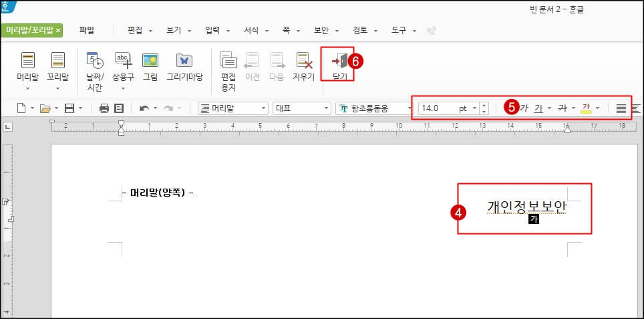Viewport: 644px width, 319px height.
Task: Click the right indent marker on ruler
Action: click(567, 130)
